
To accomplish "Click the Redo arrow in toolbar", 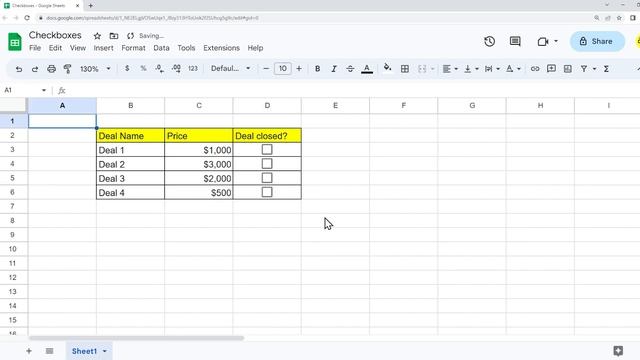I will (35, 69).
